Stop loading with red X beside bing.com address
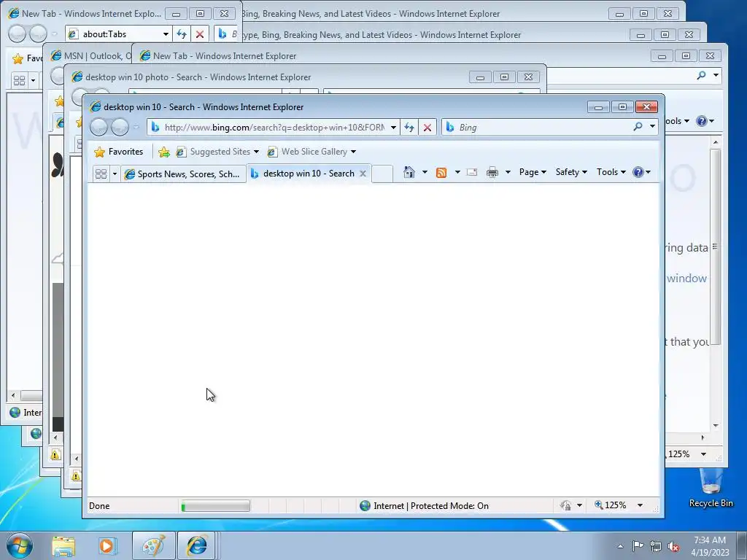This screenshot has height=560, width=747. click(427, 127)
